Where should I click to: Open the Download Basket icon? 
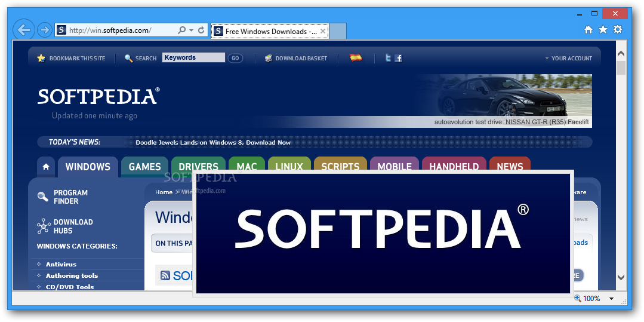(x=269, y=58)
